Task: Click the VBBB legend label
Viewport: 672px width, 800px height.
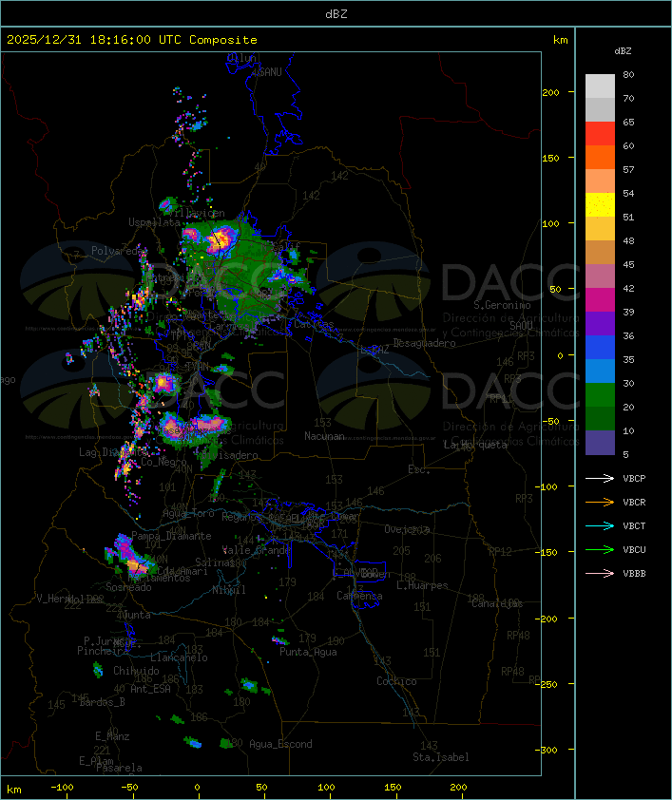Action: pos(634,574)
